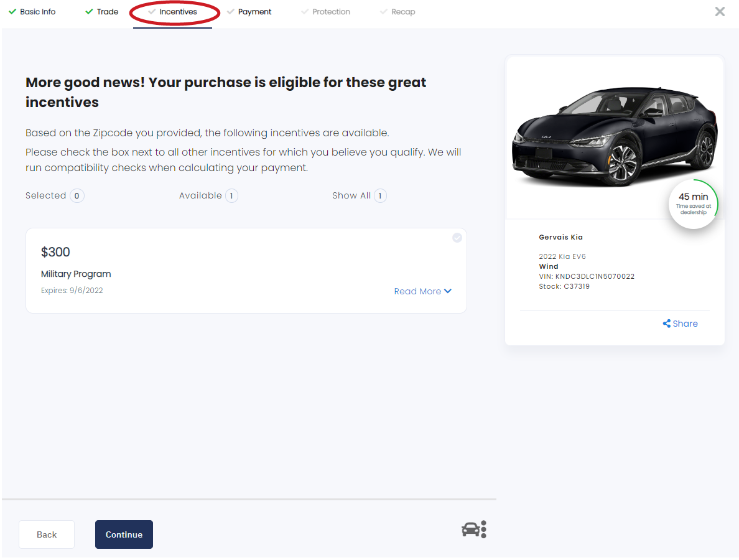Click the Kia EV6 vehicle image

pos(615,136)
